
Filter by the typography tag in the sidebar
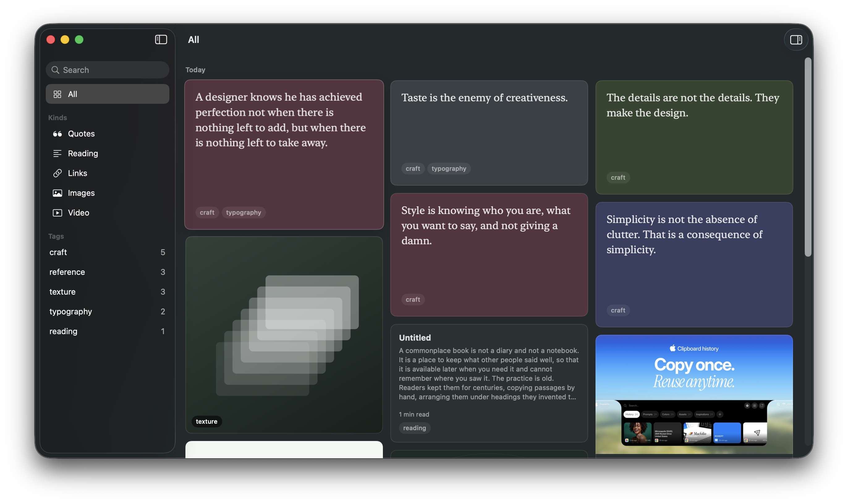pyautogui.click(x=108, y=311)
